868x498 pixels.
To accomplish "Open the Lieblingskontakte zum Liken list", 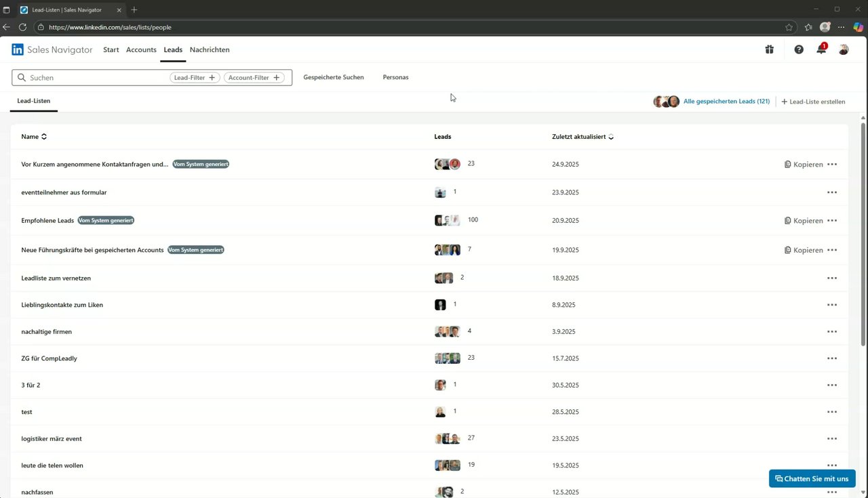I will (x=62, y=305).
